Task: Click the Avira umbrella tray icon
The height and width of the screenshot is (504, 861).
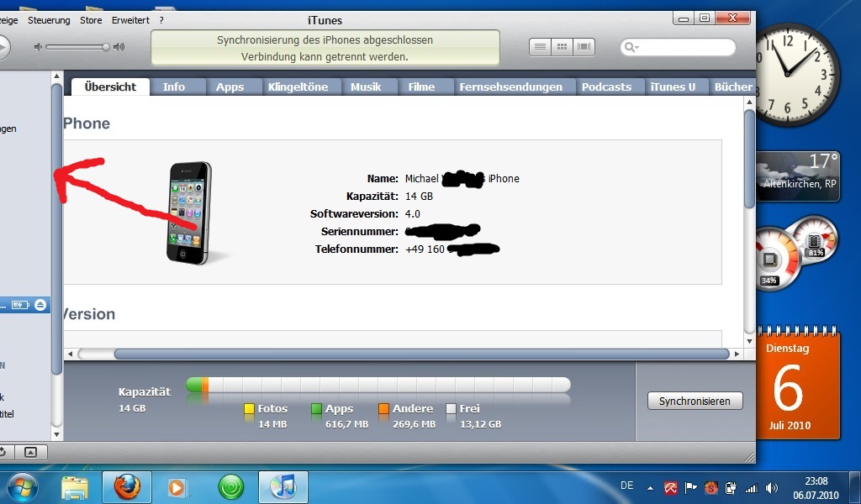Action: point(671,487)
